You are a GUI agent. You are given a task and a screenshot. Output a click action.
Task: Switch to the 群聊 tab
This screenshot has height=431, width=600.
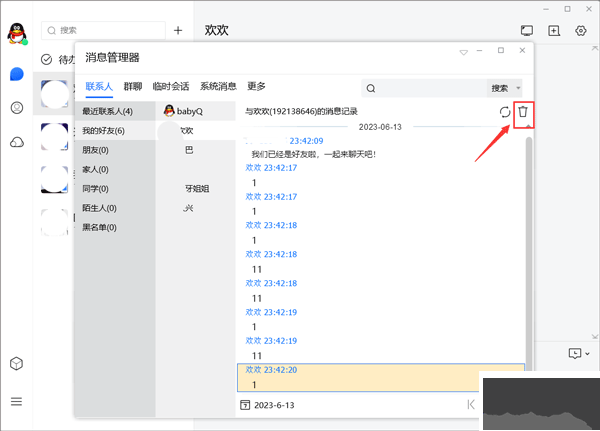pyautogui.click(x=133, y=87)
